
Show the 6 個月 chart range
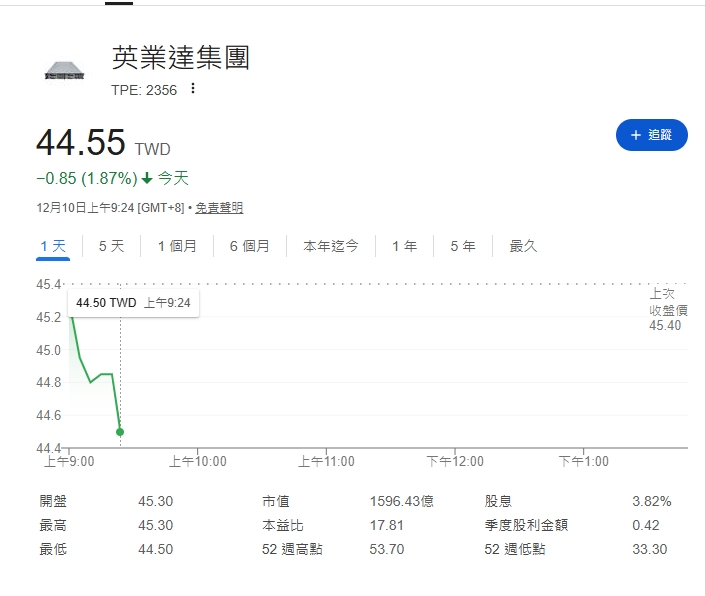(249, 246)
